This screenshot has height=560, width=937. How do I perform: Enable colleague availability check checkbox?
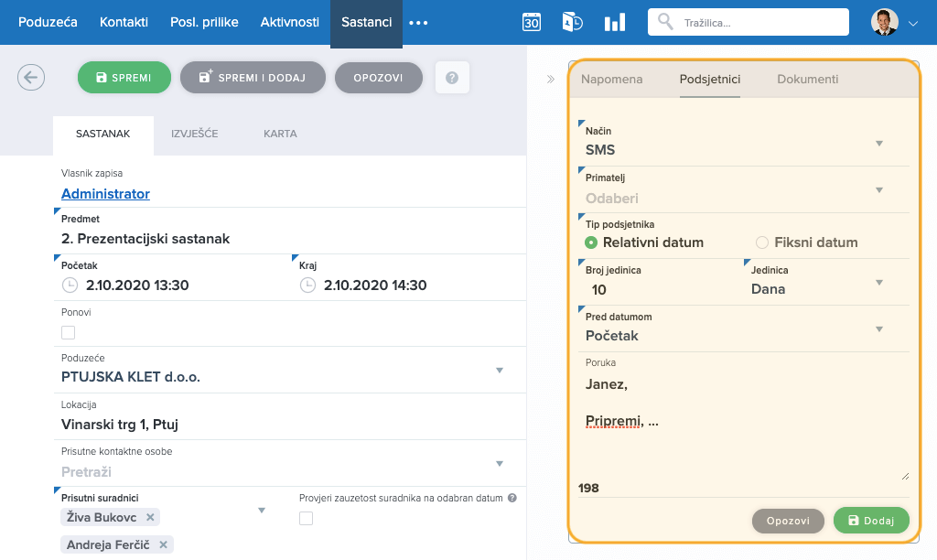[x=306, y=518]
